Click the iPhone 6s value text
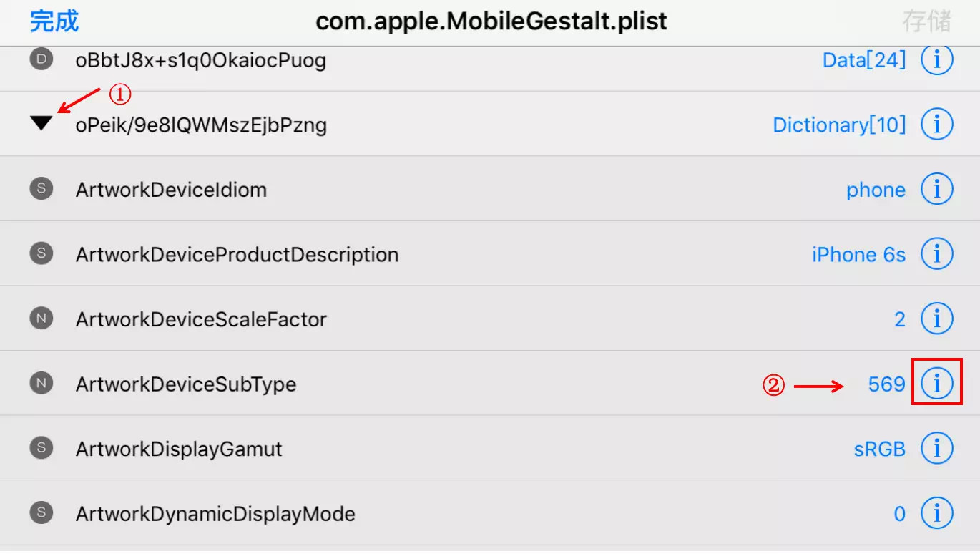Image resolution: width=980 pixels, height=554 pixels. point(858,253)
